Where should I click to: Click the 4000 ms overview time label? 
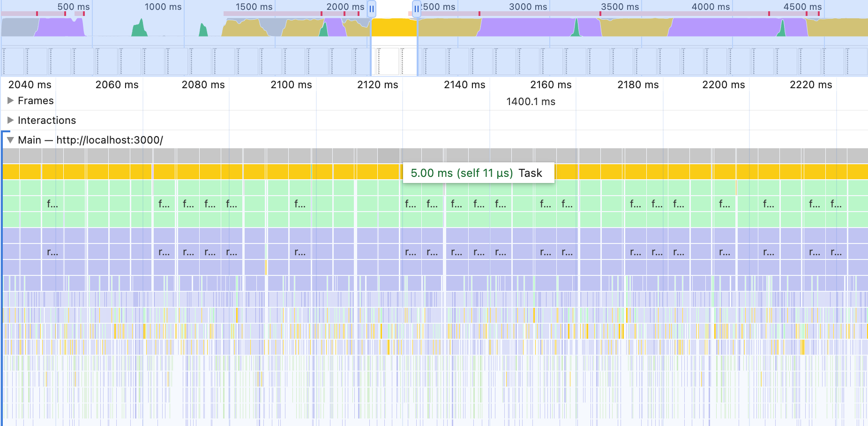tap(711, 7)
